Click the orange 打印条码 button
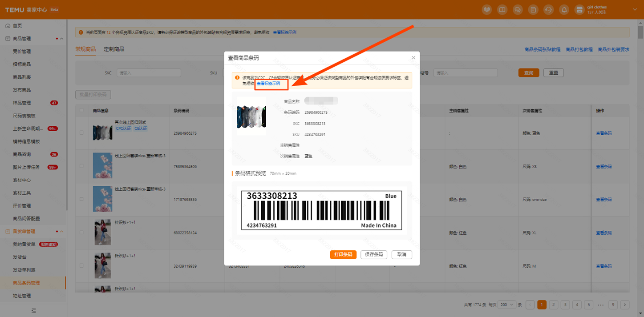The image size is (644, 317). (343, 255)
